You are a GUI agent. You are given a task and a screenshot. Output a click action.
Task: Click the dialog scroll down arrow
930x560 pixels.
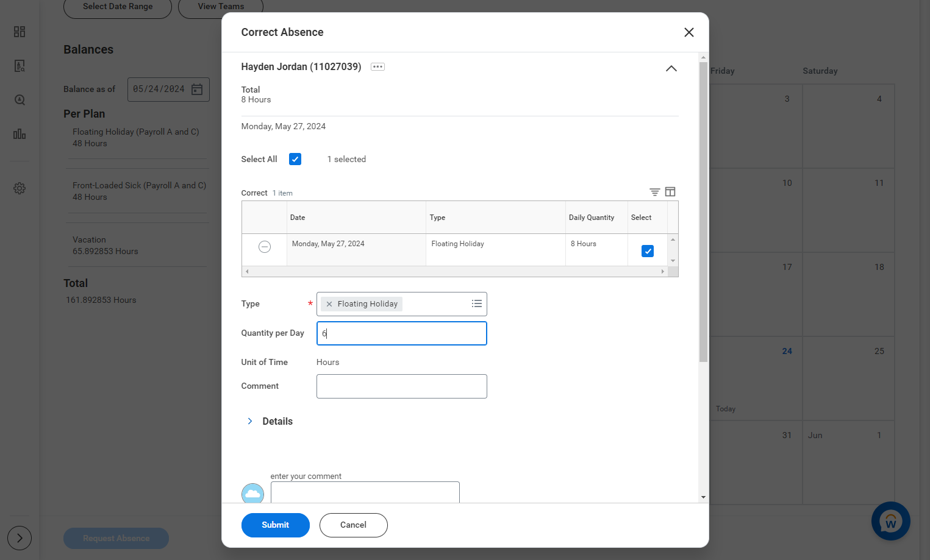(703, 497)
